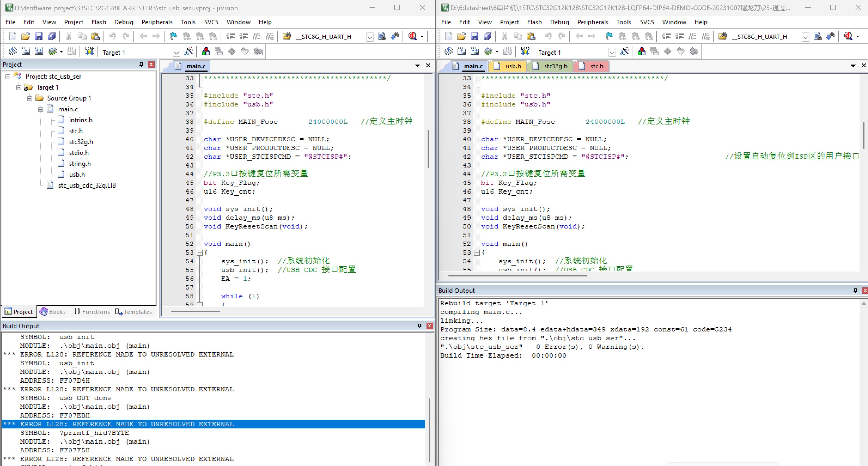Open __STC8G_H_UART_H find dropdown in right window
This screenshot has width=868, height=466.
[x=805, y=37]
